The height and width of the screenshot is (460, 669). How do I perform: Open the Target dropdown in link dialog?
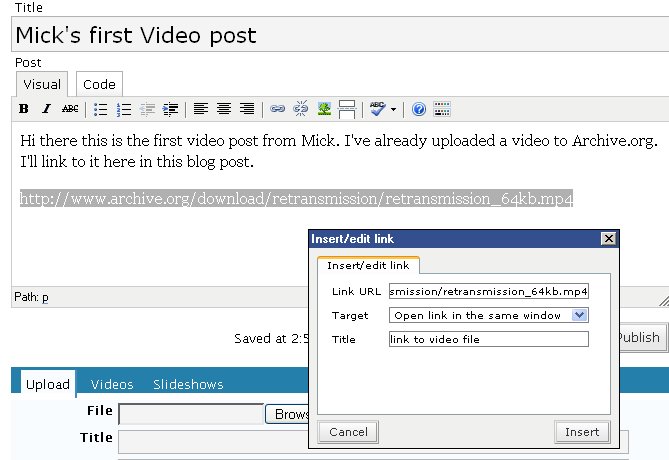pos(489,315)
